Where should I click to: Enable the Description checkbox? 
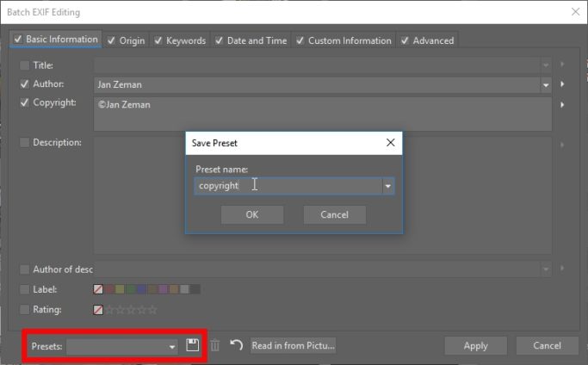[24, 143]
